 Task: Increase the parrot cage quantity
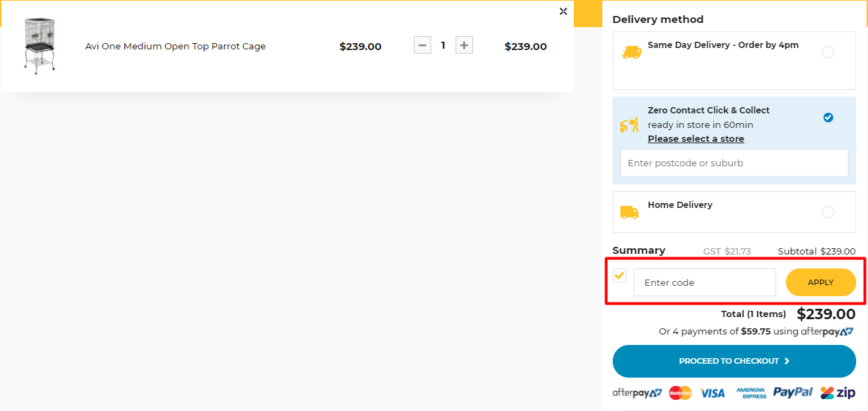[x=463, y=45]
